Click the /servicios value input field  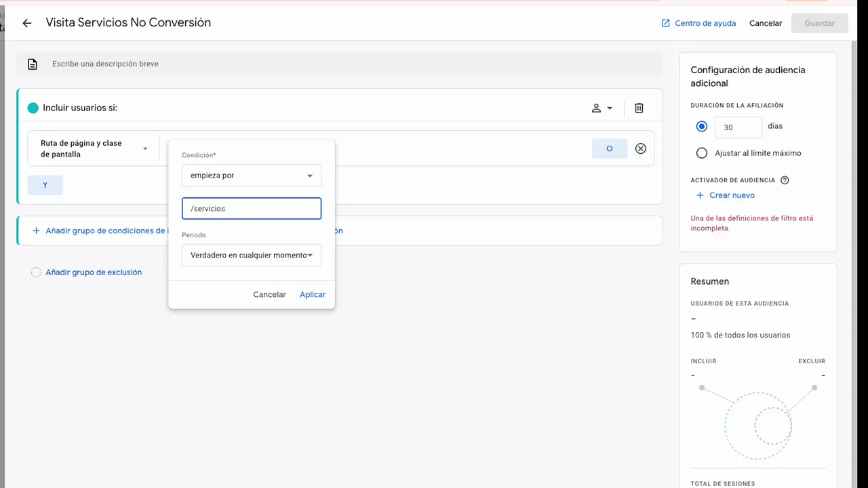(x=252, y=208)
